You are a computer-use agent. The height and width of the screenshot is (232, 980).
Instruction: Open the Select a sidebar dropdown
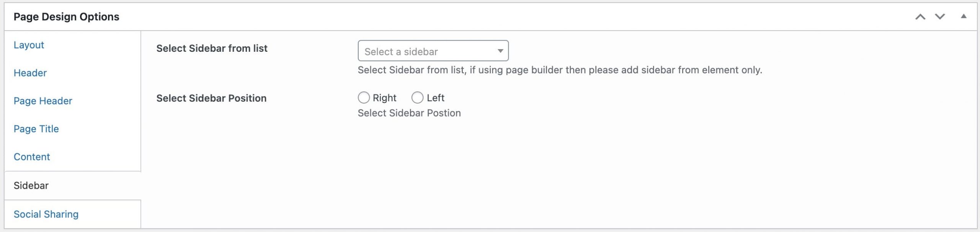[x=433, y=51]
